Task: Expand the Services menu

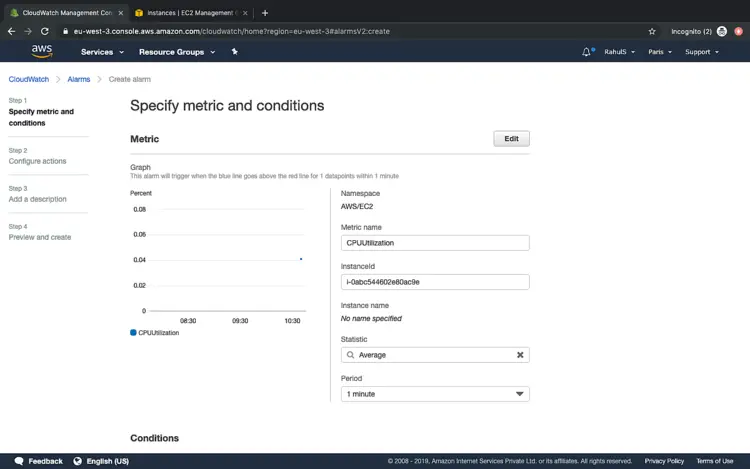Action: 102,52
